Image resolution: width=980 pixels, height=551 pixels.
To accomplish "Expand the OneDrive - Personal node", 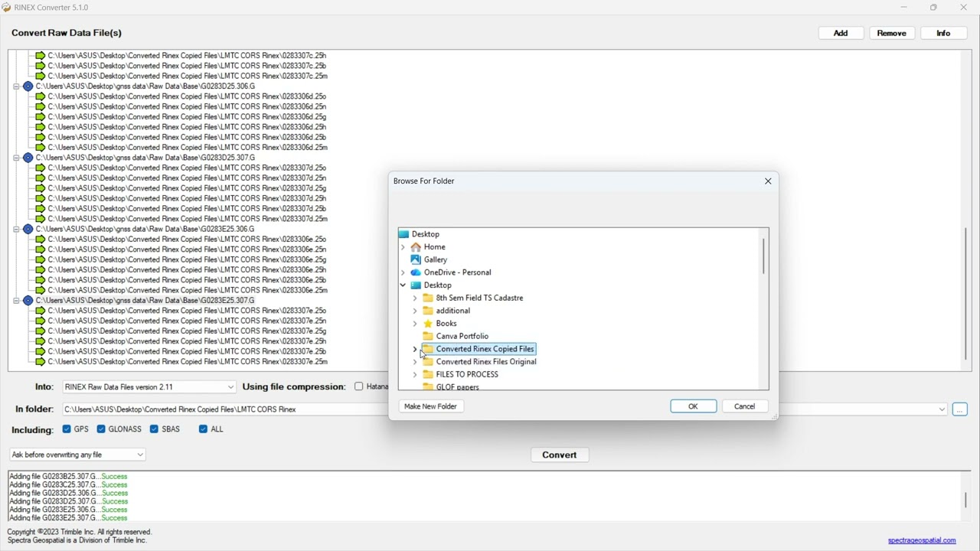I will point(403,272).
